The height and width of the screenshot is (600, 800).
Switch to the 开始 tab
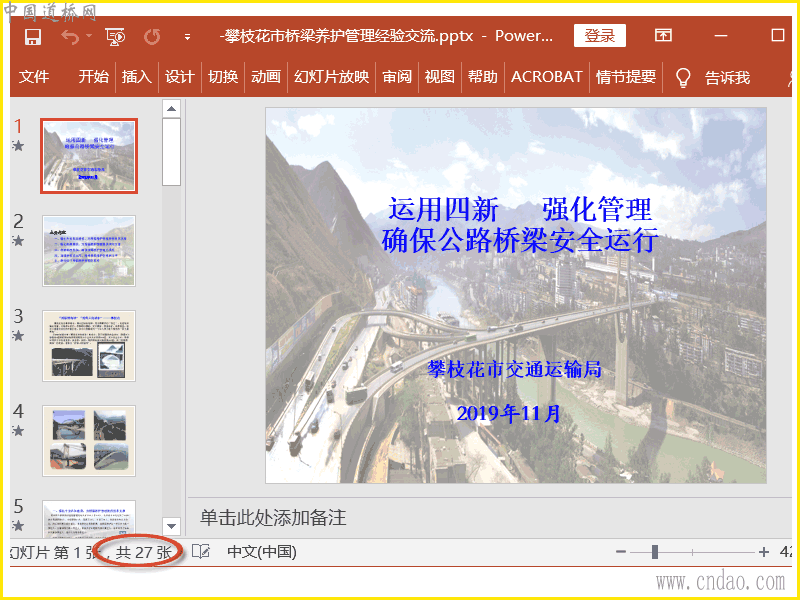coord(93,77)
